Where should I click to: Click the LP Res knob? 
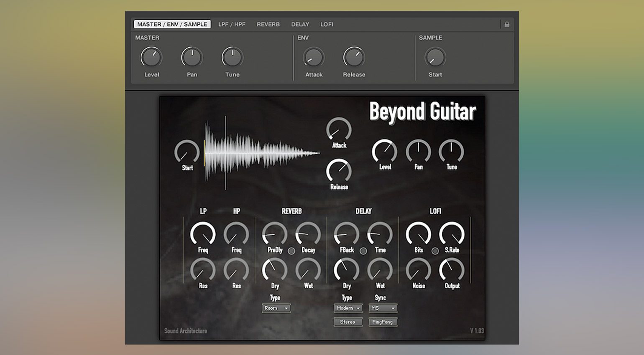click(203, 270)
